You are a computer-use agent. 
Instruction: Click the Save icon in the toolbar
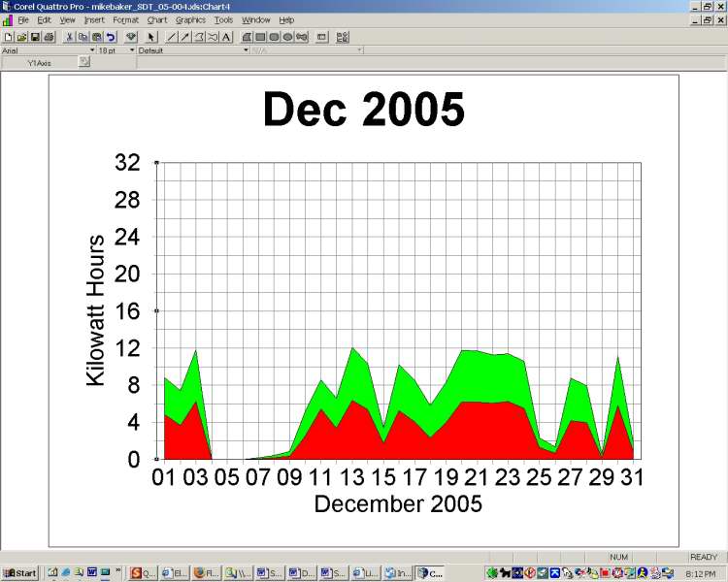35,37
